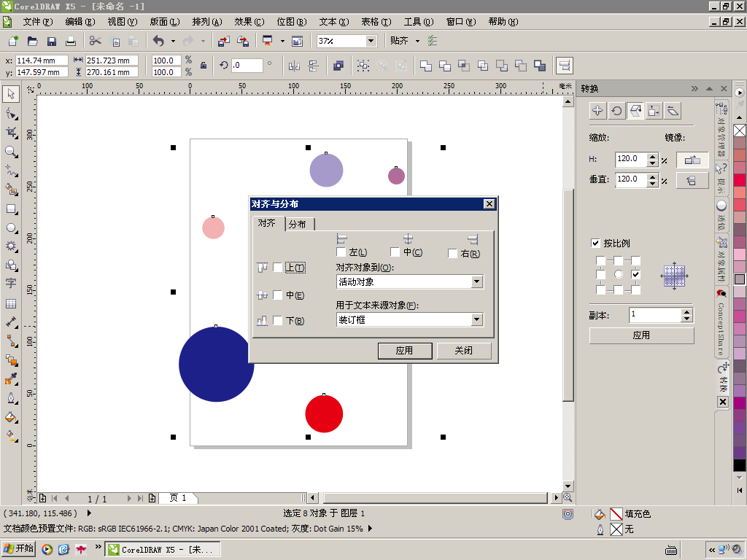Check the vertical 中(E) center checkbox

tap(277, 295)
